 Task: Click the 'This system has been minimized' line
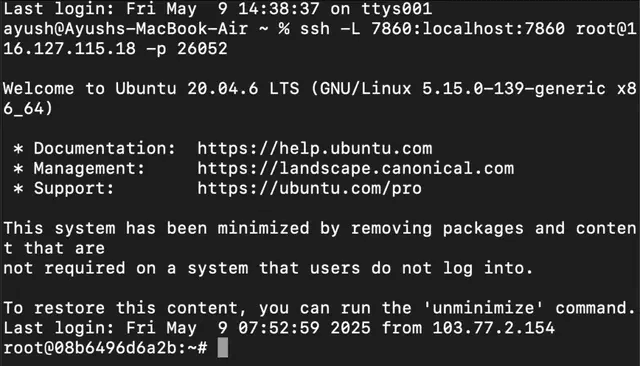(156, 228)
